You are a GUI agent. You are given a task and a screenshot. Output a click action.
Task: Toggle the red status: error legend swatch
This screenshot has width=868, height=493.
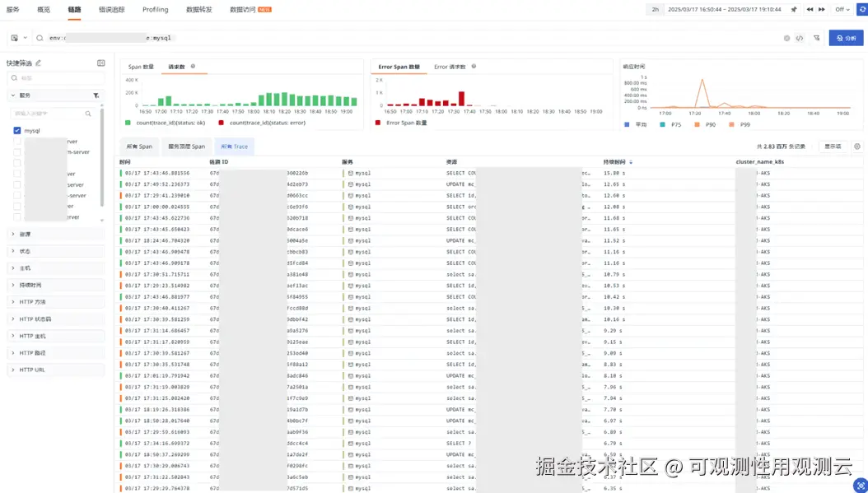coord(222,123)
